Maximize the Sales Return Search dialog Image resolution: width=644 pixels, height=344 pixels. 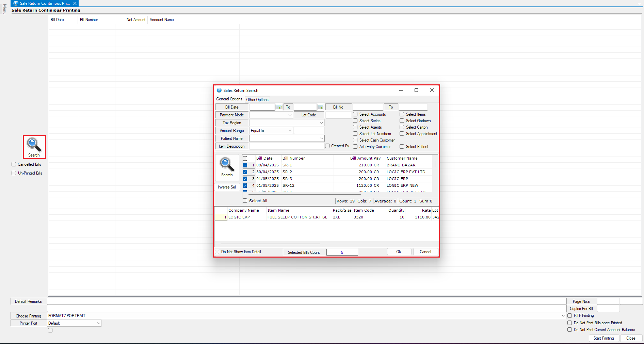(x=416, y=90)
